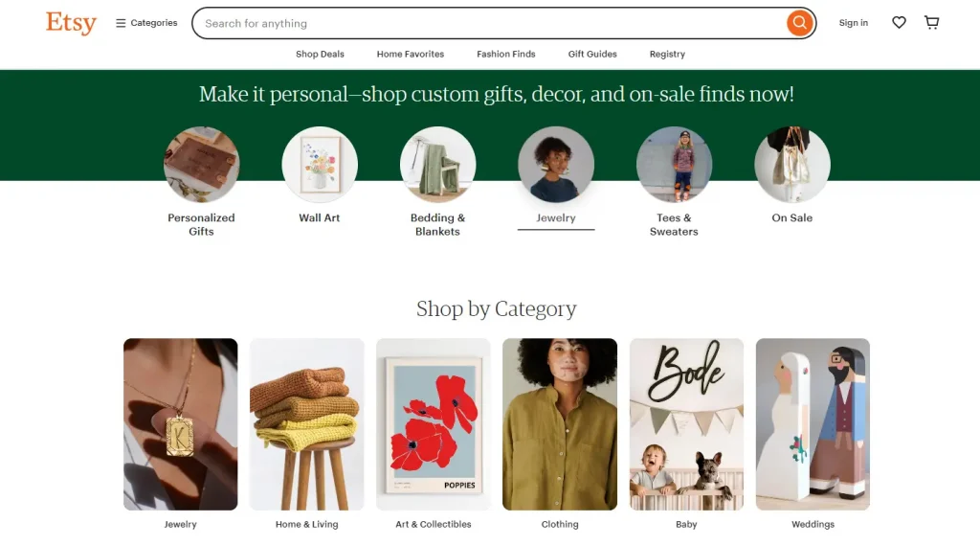980x545 pixels.
Task: Open the Weddings category thumbnail
Action: click(813, 424)
